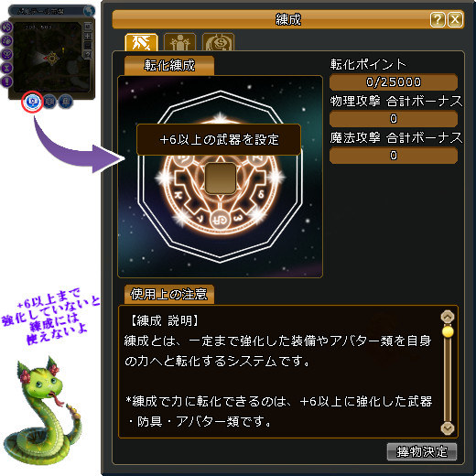Screen dimensions: 476x476
Task: Switch to the coin bag tab
Action: click(218, 42)
